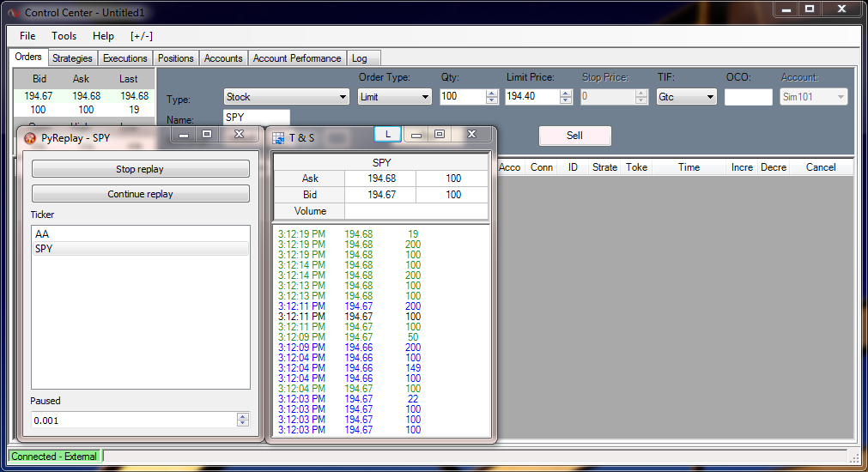Decrease Limit Price with down arrow

(565, 100)
